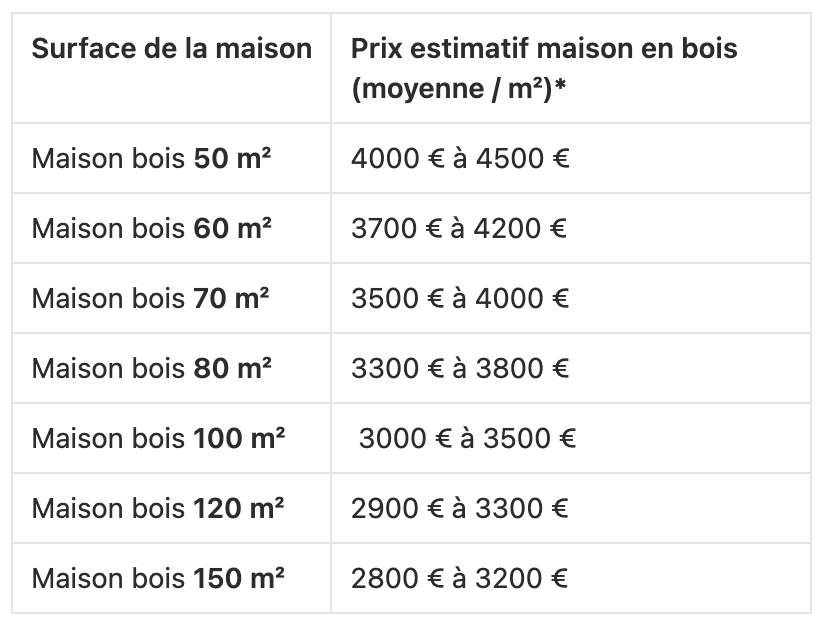Image resolution: width=826 pixels, height=628 pixels.
Task: Select the 'Maison bois 70 m²' cell
Action: 151,299
